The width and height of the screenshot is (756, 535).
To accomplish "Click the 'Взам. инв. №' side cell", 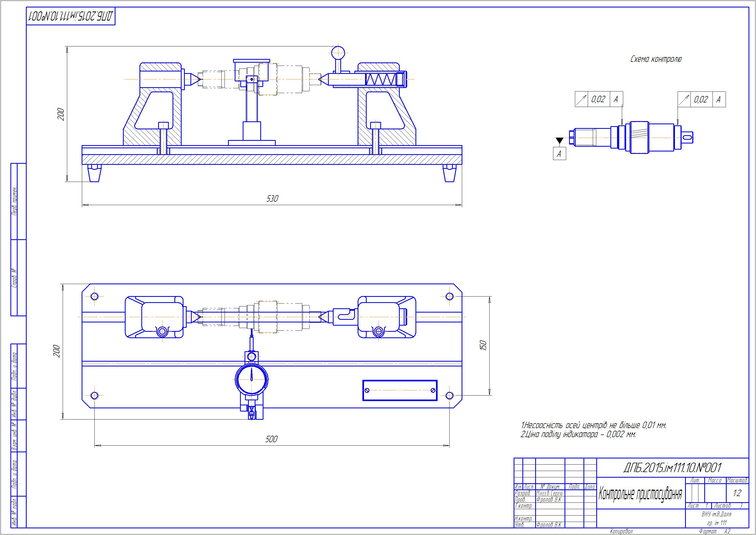I will (x=14, y=436).
